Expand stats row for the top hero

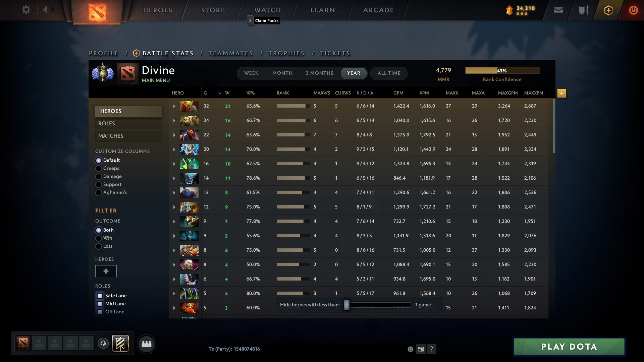point(174,106)
